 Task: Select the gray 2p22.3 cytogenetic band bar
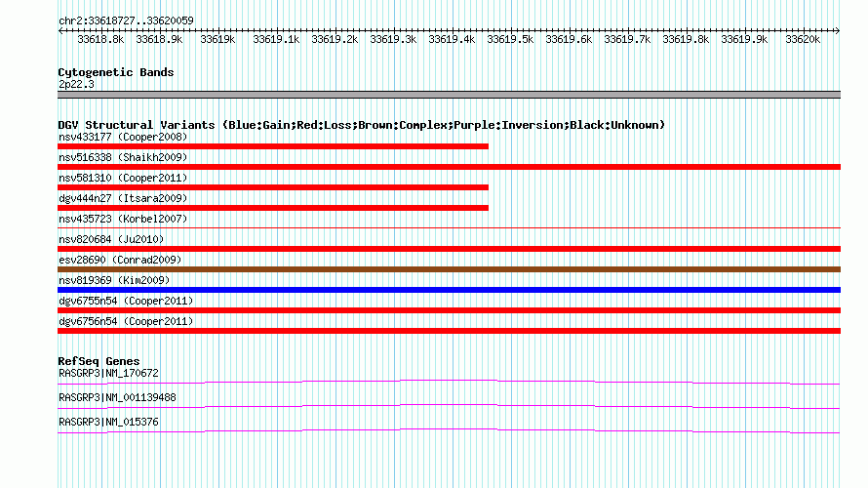(449, 95)
